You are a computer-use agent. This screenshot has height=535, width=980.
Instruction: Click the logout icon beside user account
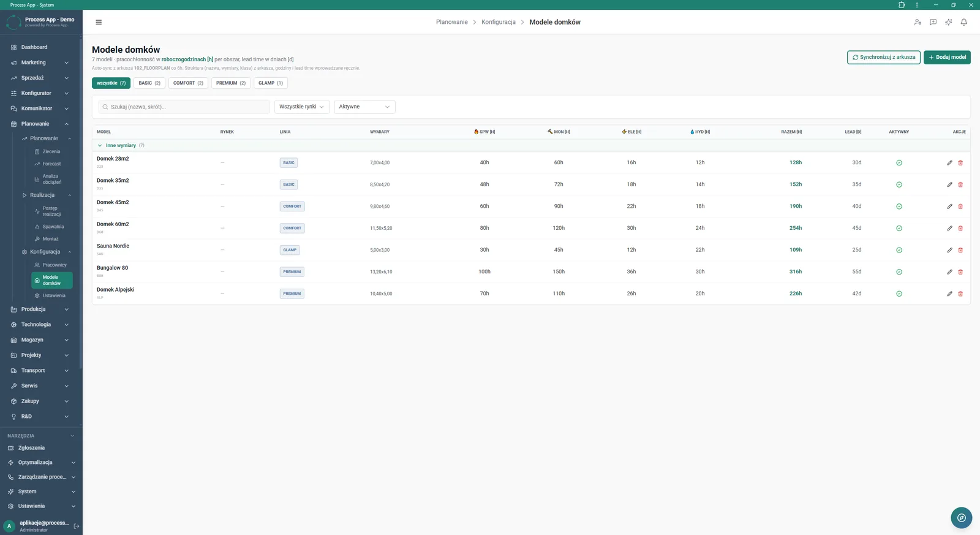click(x=77, y=526)
